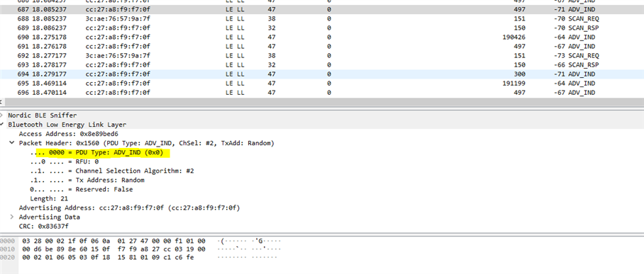Screen dimensions: 644x274
Task: Collapse the Packet Header 0x1560 node
Action: click(12, 143)
